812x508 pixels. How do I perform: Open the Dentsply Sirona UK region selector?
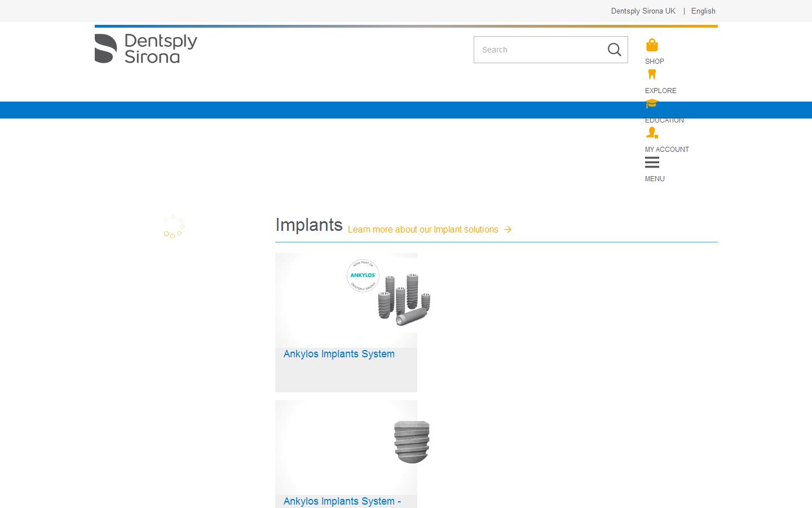(643, 11)
